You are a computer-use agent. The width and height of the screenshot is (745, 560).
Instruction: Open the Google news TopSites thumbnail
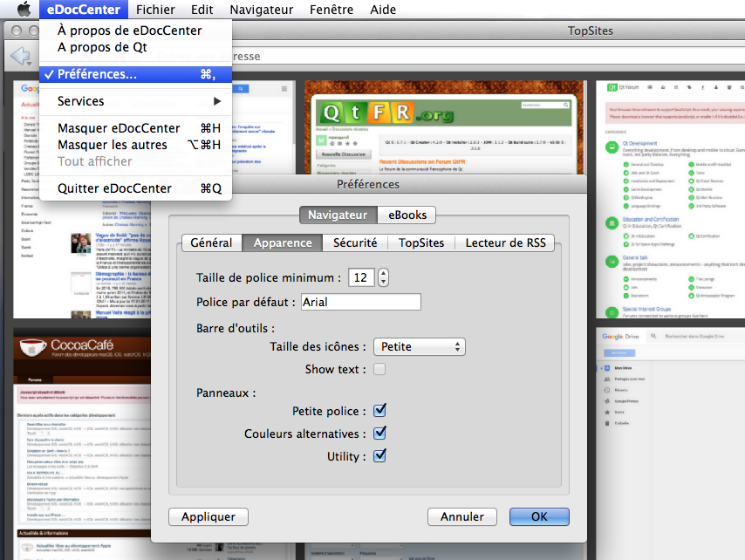coord(82,259)
